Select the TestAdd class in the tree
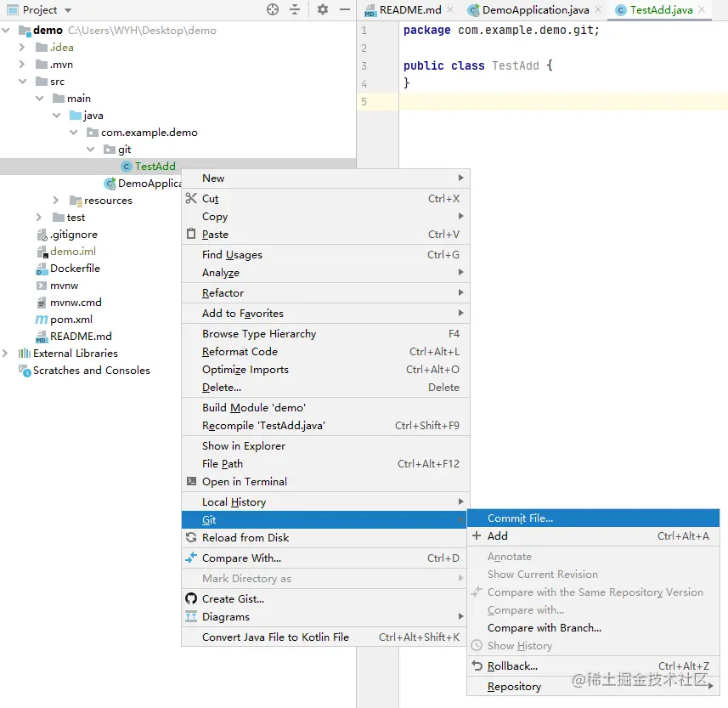The width and height of the screenshot is (728, 708). click(149, 167)
